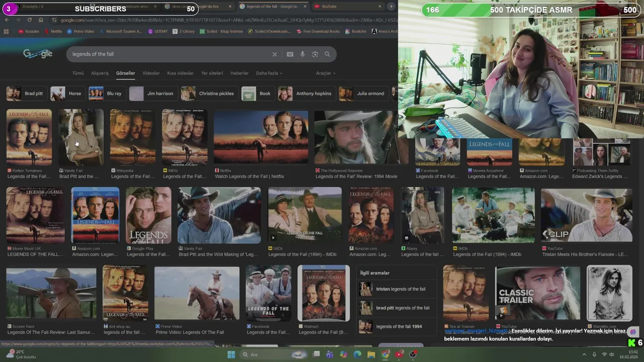Click the Google logo

click(x=38, y=54)
